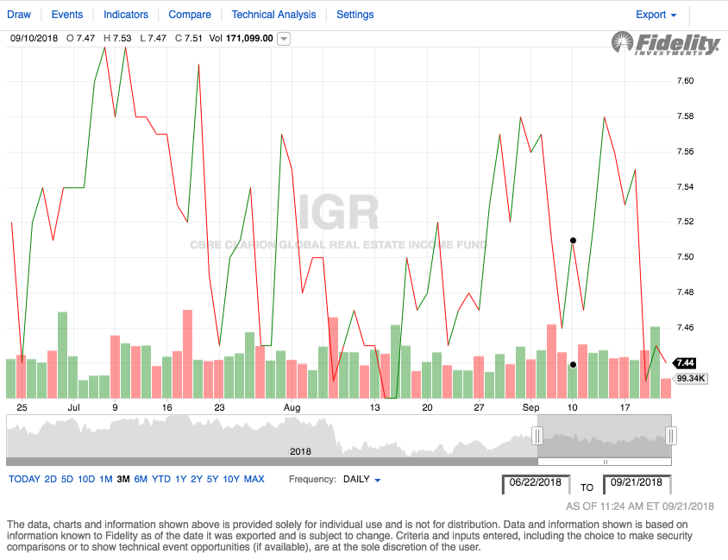This screenshot has height=560, width=728.
Task: Select the 10Y time range
Action: pyautogui.click(x=231, y=479)
